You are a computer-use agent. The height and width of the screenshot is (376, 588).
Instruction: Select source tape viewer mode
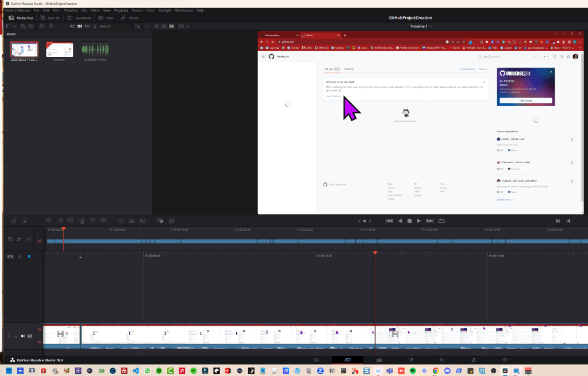click(x=164, y=26)
